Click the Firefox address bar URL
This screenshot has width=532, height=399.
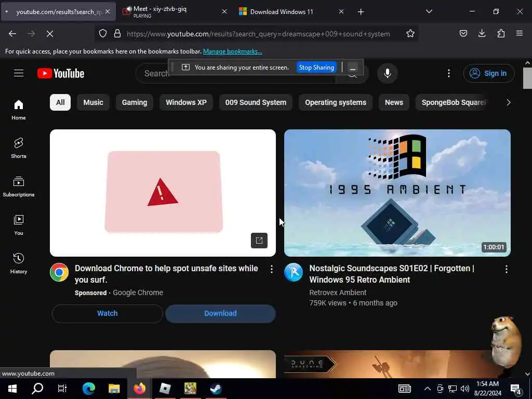[258, 34]
